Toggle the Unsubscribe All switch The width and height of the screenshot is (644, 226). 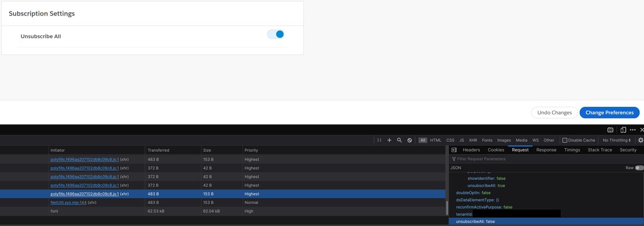click(275, 34)
